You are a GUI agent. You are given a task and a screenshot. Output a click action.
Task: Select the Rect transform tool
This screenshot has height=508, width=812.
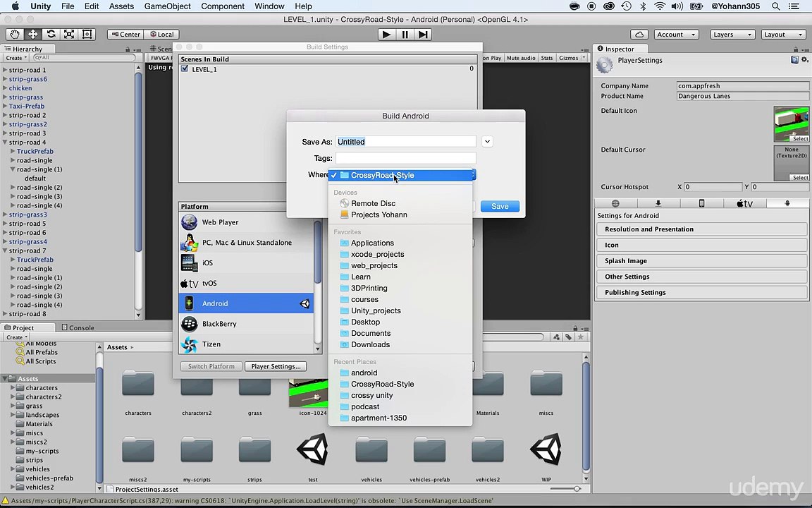tap(87, 34)
